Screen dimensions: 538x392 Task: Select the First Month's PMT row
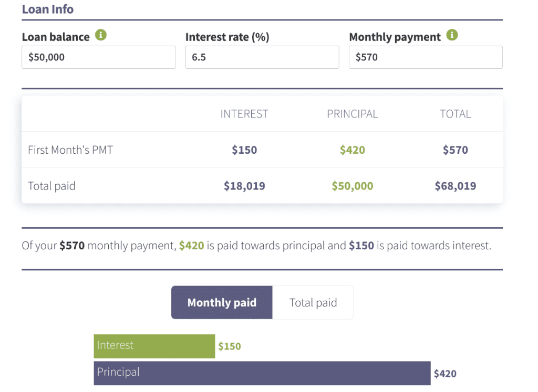point(70,150)
